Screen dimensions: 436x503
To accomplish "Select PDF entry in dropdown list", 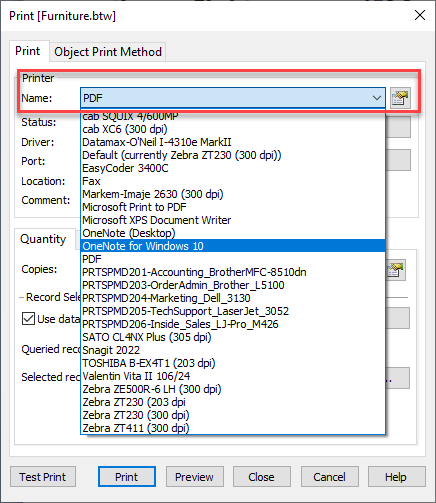I will point(233,259).
